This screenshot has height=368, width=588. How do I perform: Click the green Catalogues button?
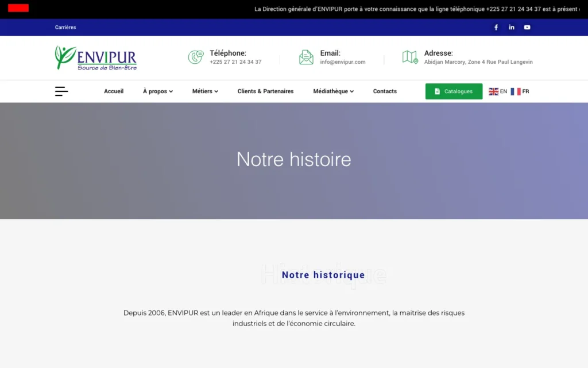pos(454,91)
